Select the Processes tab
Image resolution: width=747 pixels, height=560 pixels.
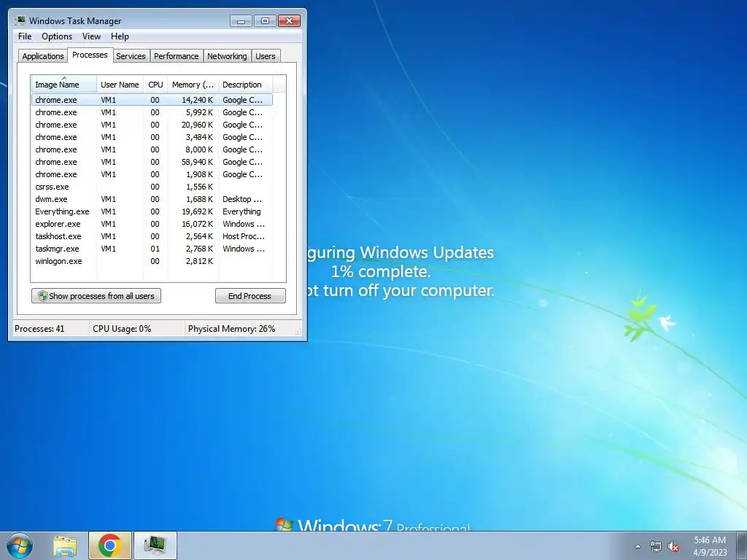click(x=90, y=55)
